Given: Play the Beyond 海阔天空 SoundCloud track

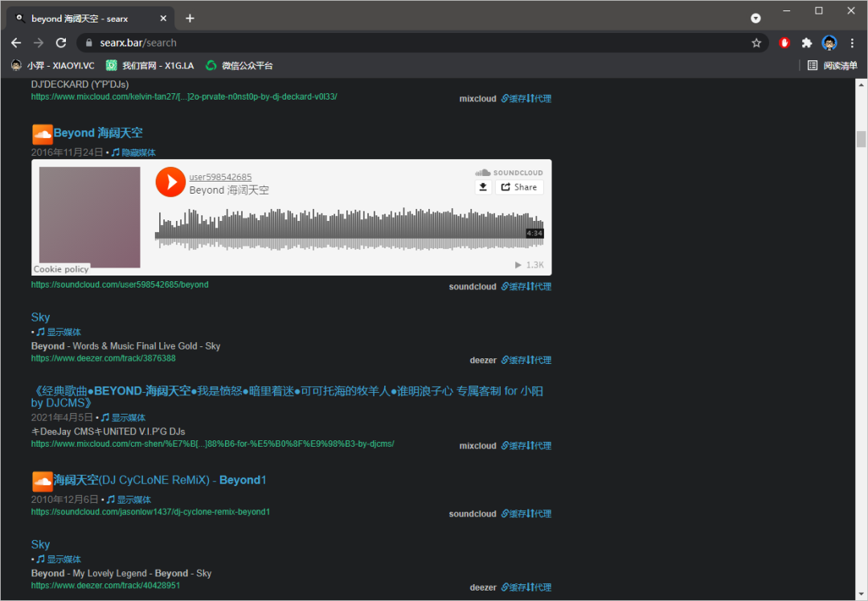Looking at the screenshot, I should (170, 182).
